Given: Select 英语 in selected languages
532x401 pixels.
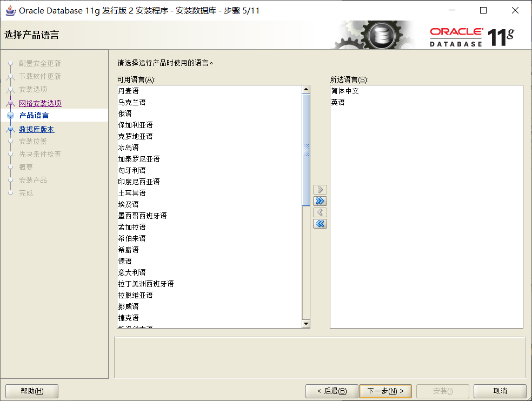Looking at the screenshot, I should click(427, 102).
